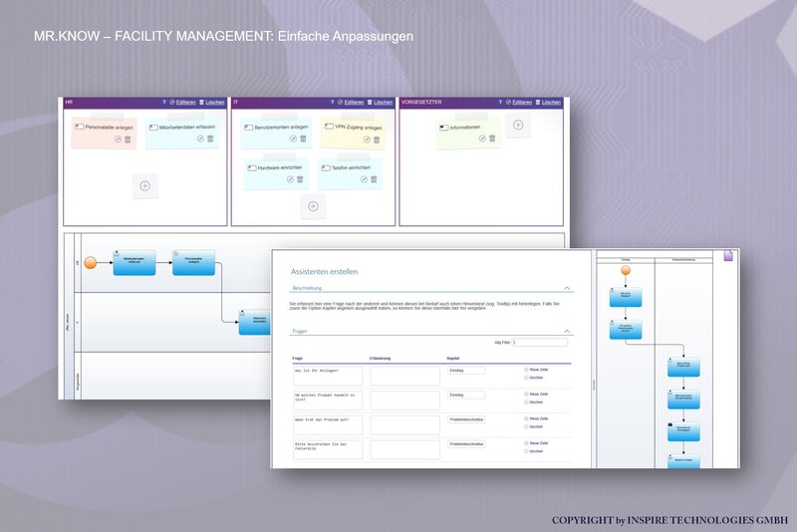797x532 pixels.
Task: Collapse the Beschreibung section
Action: 567,288
